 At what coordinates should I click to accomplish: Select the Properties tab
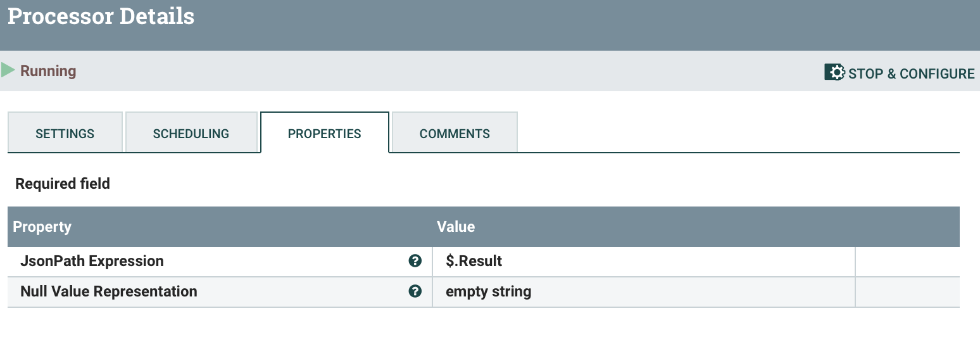[324, 133]
